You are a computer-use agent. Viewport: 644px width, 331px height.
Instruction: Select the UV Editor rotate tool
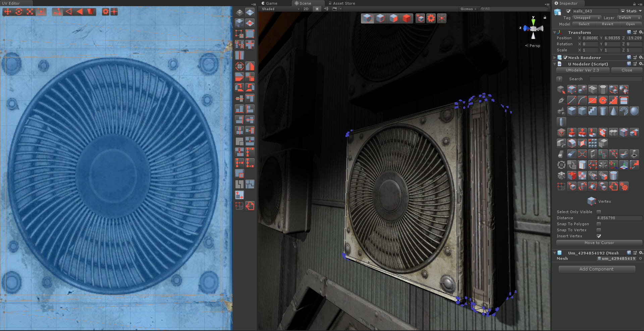[19, 12]
